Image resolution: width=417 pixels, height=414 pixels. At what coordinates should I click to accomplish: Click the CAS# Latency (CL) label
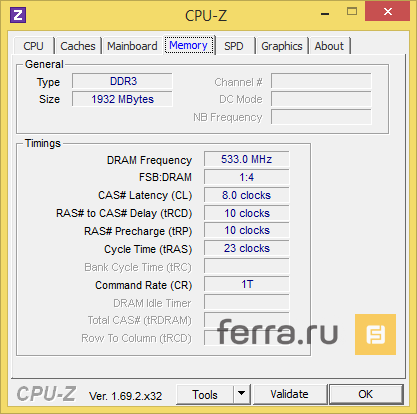(x=145, y=195)
